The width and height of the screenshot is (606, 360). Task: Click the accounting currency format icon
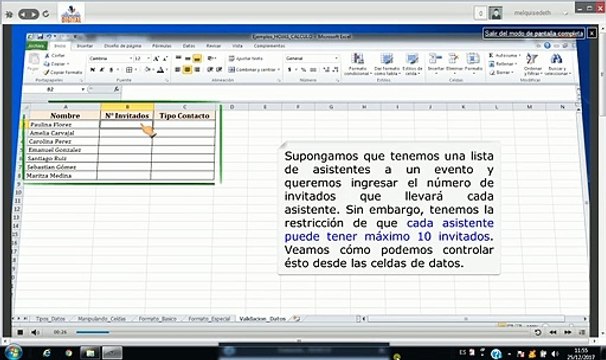[x=289, y=70]
